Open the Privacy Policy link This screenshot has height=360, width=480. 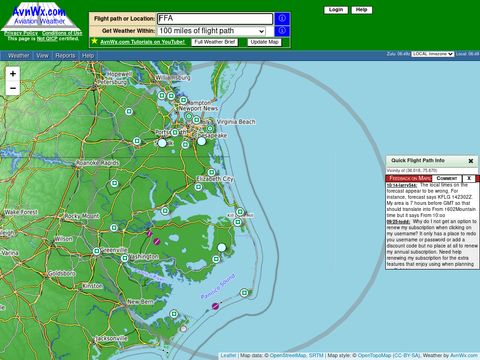(21, 33)
